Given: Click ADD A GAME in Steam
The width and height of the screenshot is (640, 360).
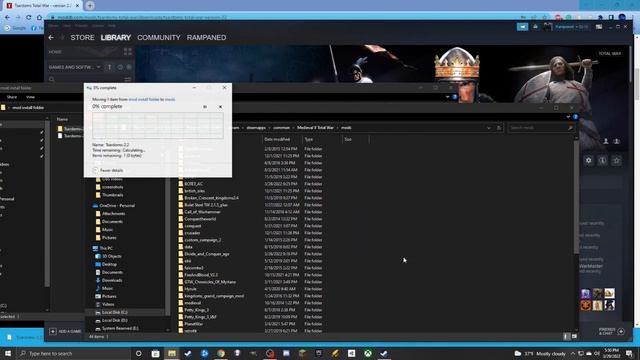Looking at the screenshot, I should tap(65, 331).
